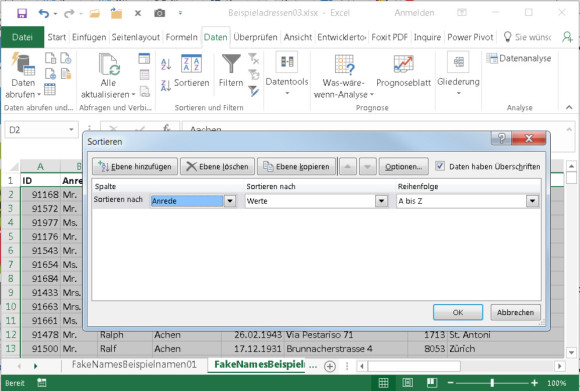Switch to the Überprüfen tab
Image resolution: width=580 pixels, height=391 pixels.
click(255, 37)
